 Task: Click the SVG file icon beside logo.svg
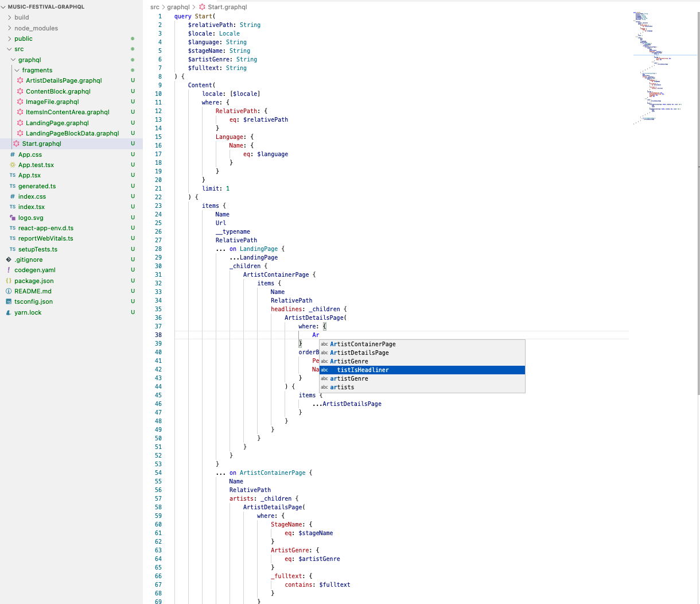(13, 218)
